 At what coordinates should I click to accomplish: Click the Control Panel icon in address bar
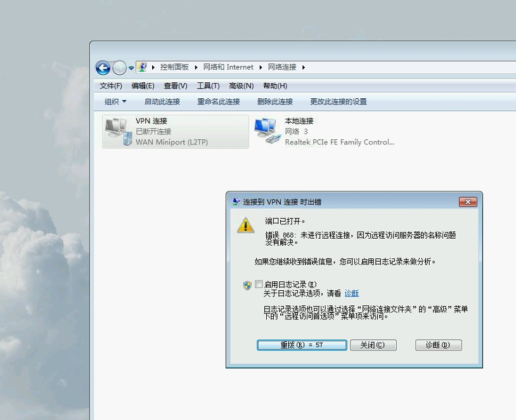tap(142, 67)
